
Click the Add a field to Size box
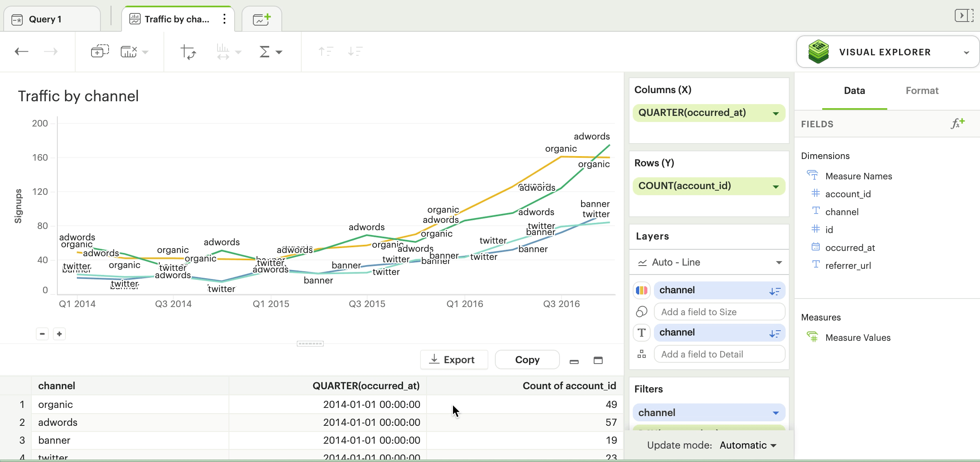719,312
